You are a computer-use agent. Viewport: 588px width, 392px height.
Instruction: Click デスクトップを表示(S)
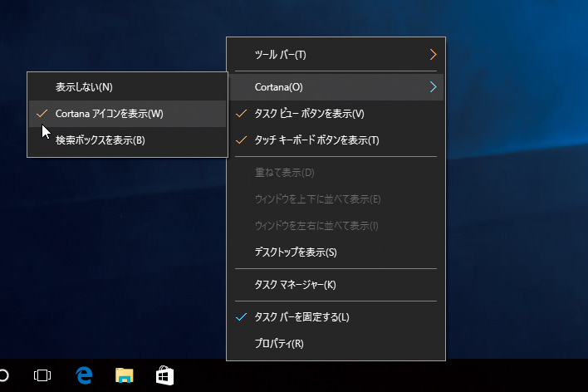coord(336,252)
